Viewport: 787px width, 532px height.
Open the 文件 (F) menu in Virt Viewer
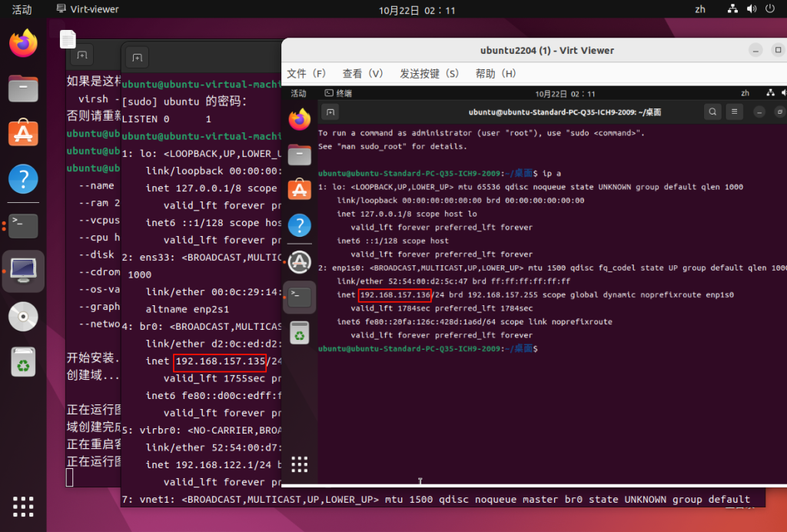307,74
